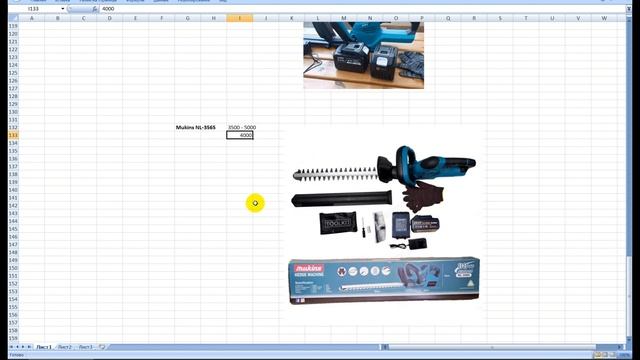
Task: Select column T header
Action: pos(526,18)
